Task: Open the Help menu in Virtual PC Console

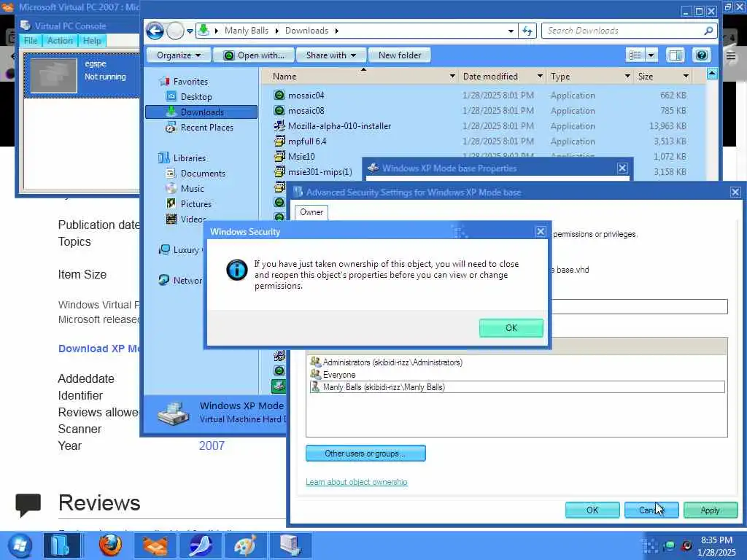Action: (92, 41)
